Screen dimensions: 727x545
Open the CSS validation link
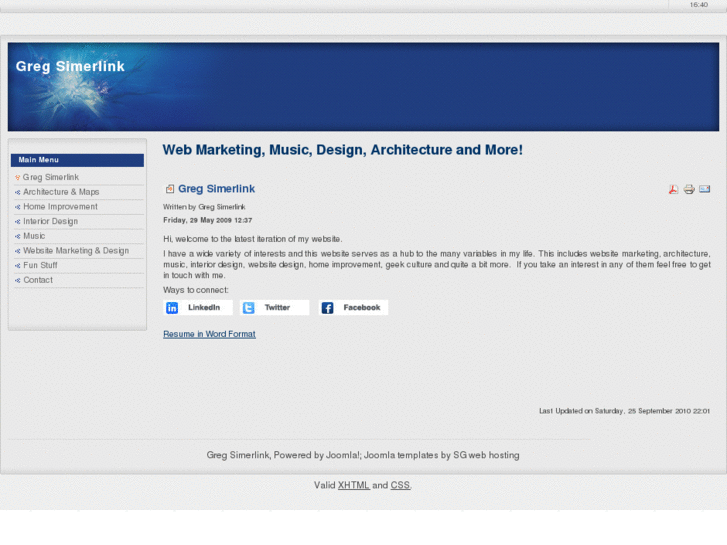pyautogui.click(x=400, y=485)
